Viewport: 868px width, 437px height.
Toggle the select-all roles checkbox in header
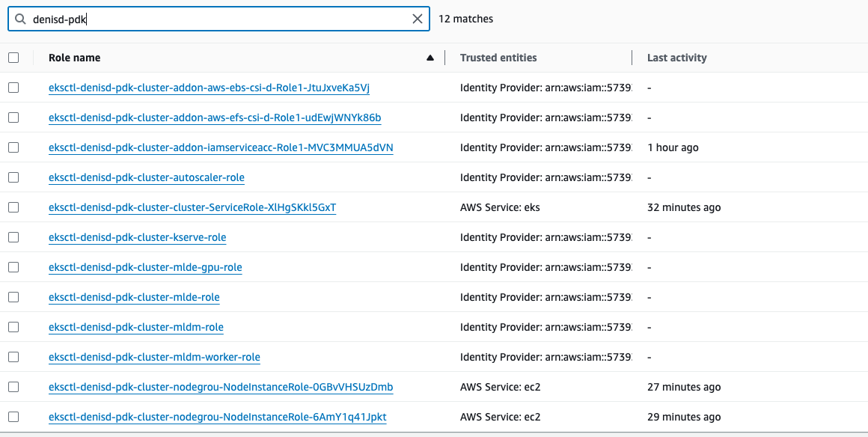(x=13, y=58)
